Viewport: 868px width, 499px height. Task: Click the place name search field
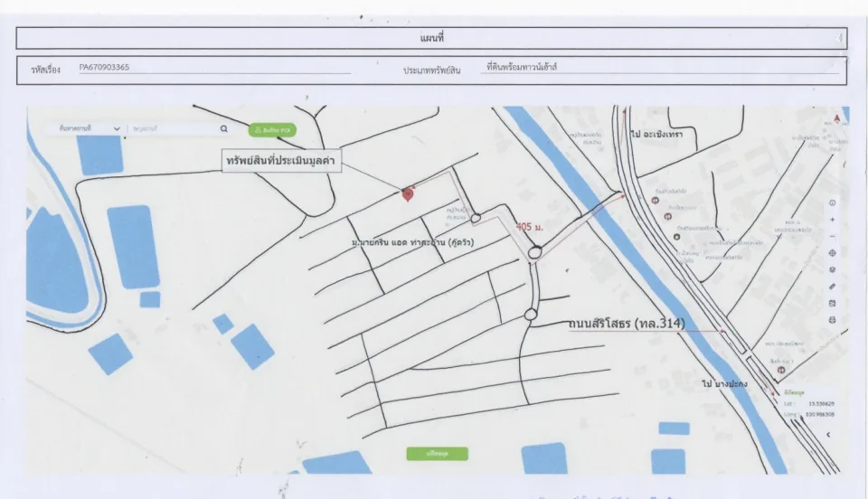[x=174, y=128]
